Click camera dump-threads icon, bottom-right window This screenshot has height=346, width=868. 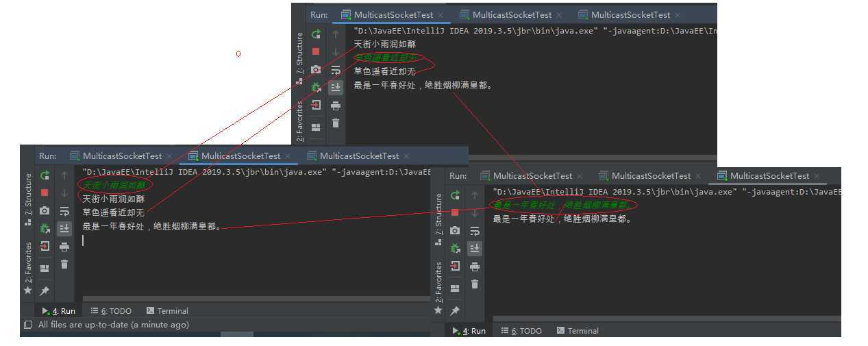pyautogui.click(x=455, y=230)
